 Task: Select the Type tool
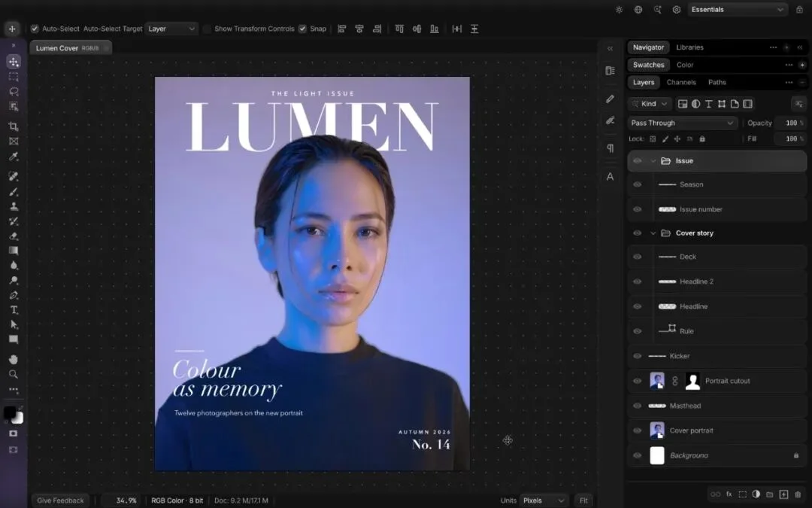click(14, 310)
